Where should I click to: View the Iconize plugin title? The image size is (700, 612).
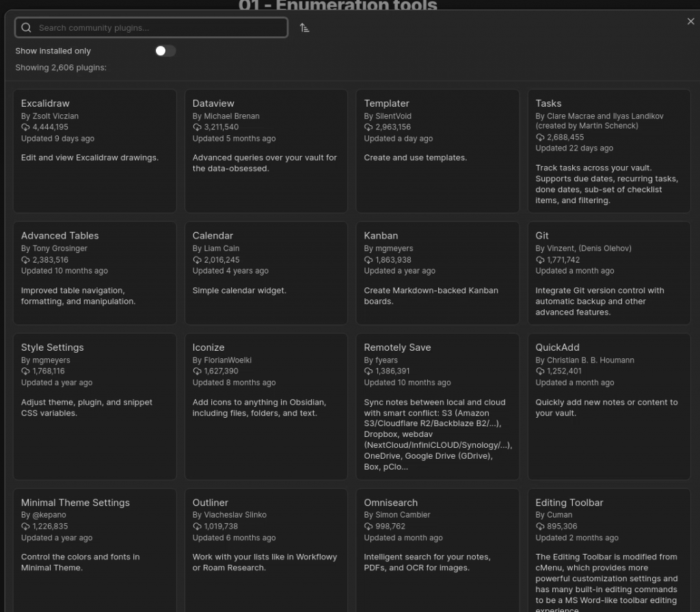click(x=208, y=347)
